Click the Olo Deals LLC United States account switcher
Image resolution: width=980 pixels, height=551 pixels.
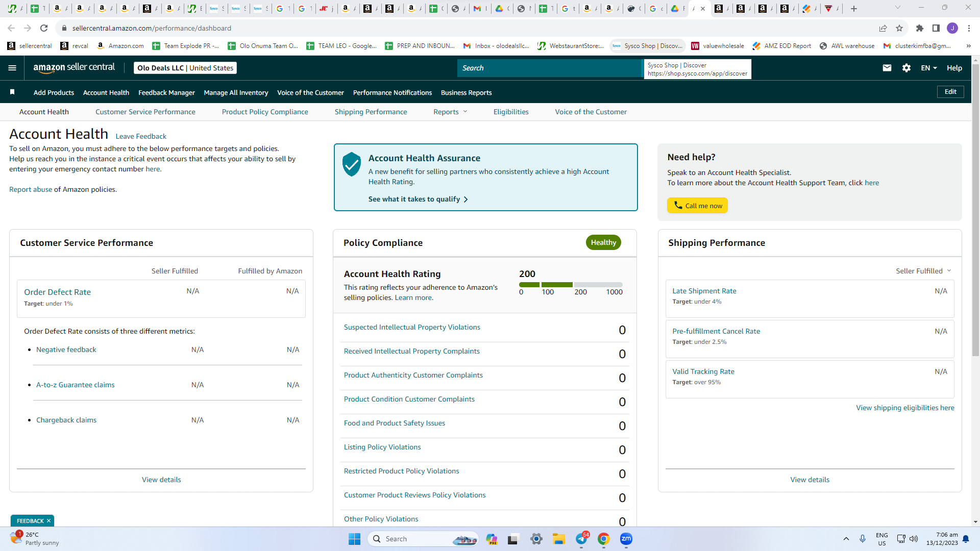[185, 68]
